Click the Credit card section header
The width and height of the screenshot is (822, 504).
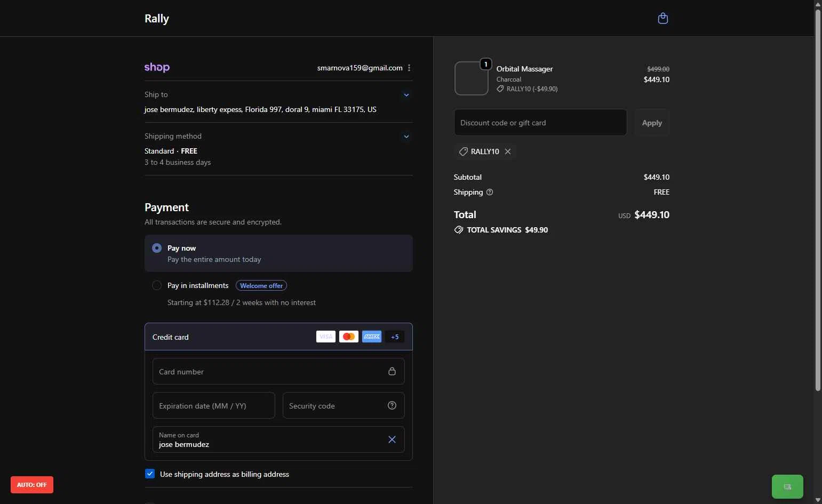click(278, 337)
